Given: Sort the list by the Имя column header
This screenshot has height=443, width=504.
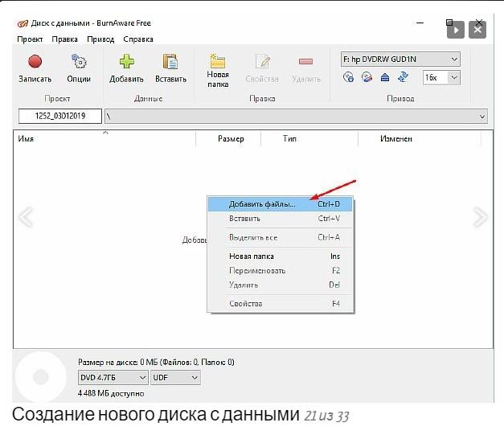Looking at the screenshot, I should coord(104,138).
